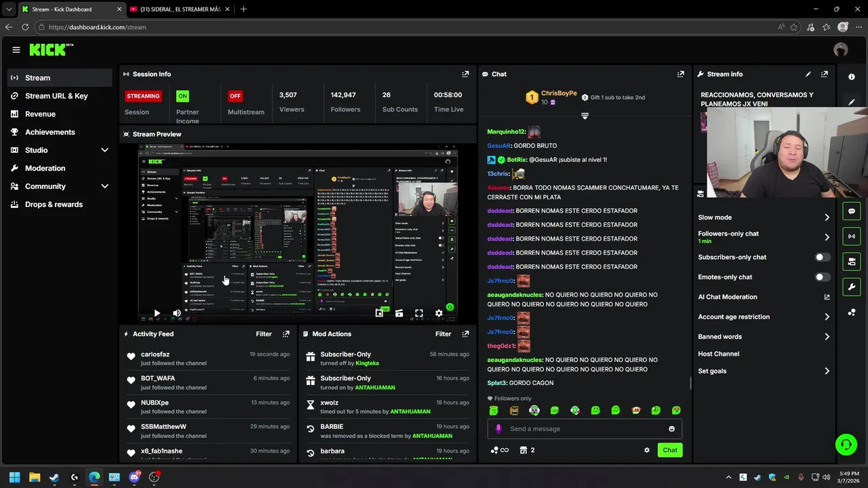Toggle chat panel icon in right sidebar

pyautogui.click(x=852, y=211)
